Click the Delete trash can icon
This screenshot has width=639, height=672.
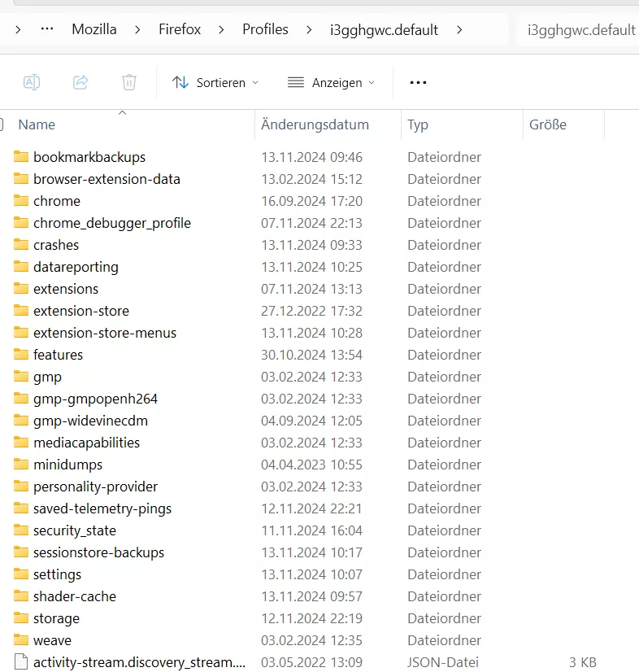tap(129, 82)
